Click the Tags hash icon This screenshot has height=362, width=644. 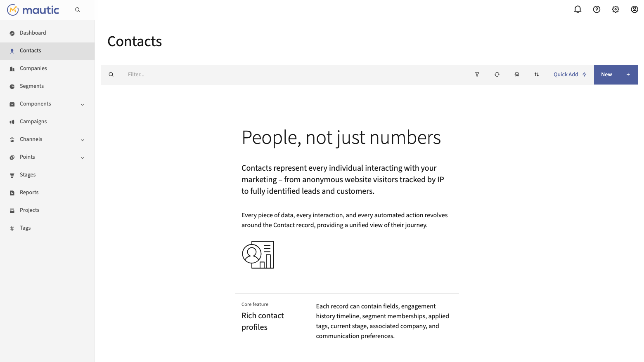click(x=12, y=228)
